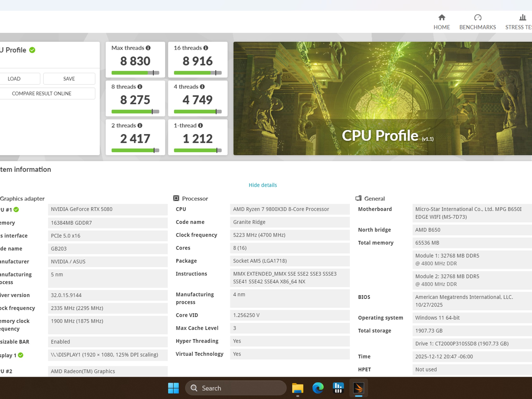This screenshot has height=399, width=532.
Task: Select the MMX EXTENDED_MMX instructions value
Action: pos(290,278)
